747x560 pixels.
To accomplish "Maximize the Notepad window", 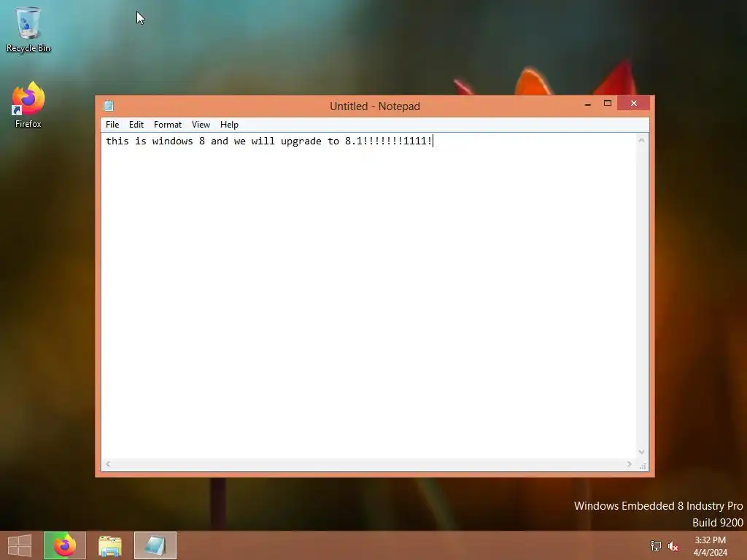I will coord(608,104).
